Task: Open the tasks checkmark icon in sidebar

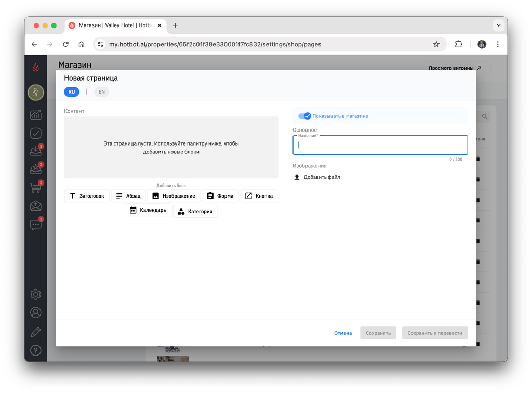Action: (x=36, y=134)
